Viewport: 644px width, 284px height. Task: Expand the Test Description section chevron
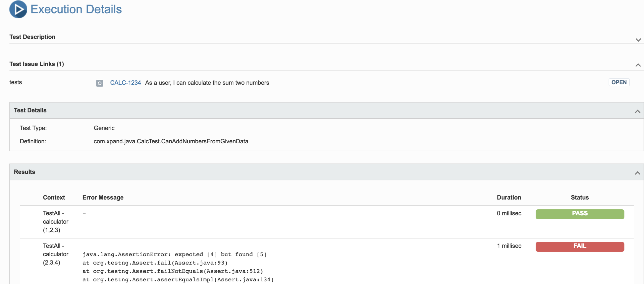pos(638,40)
